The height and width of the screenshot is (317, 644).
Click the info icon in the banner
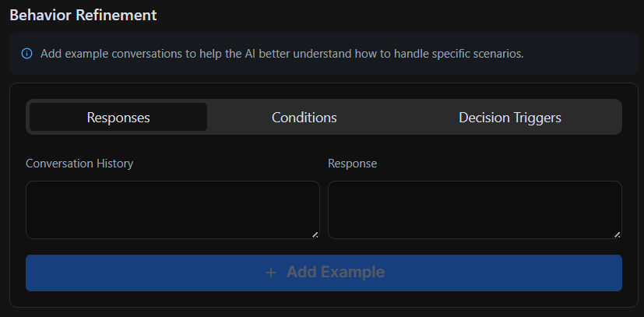(26, 54)
